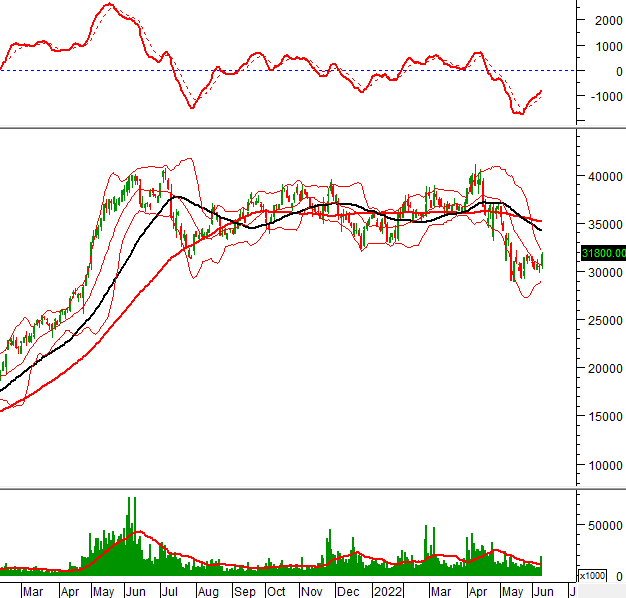
Task: Select the 2022 year marker on time axis
Action: point(386,591)
